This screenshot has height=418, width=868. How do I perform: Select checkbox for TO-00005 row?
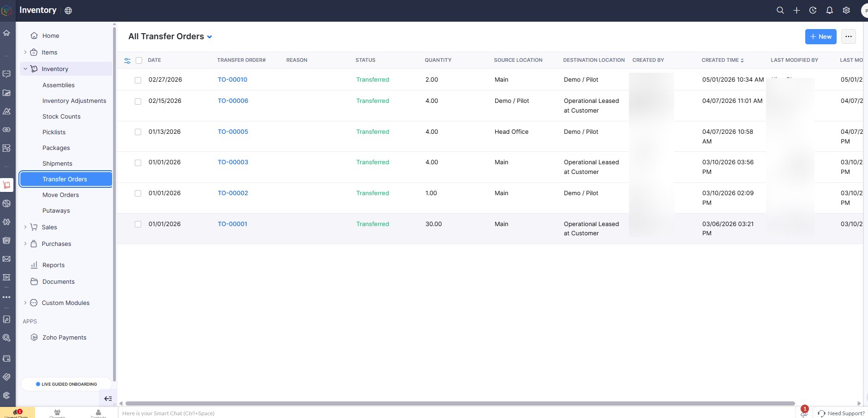pyautogui.click(x=138, y=132)
